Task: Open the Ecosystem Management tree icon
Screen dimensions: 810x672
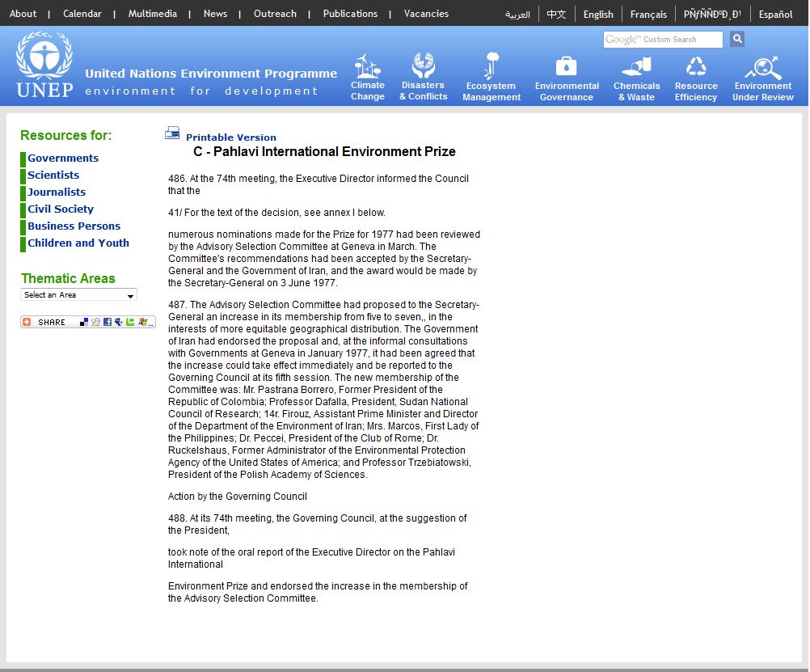Action: coord(491,66)
